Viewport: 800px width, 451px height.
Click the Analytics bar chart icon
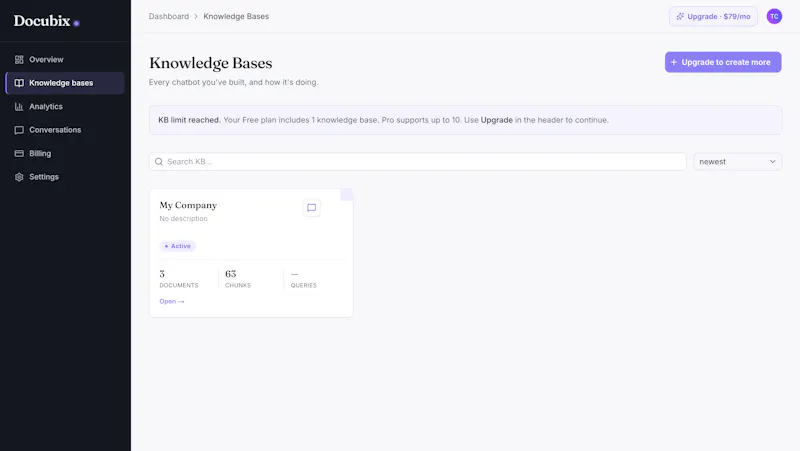tap(19, 107)
